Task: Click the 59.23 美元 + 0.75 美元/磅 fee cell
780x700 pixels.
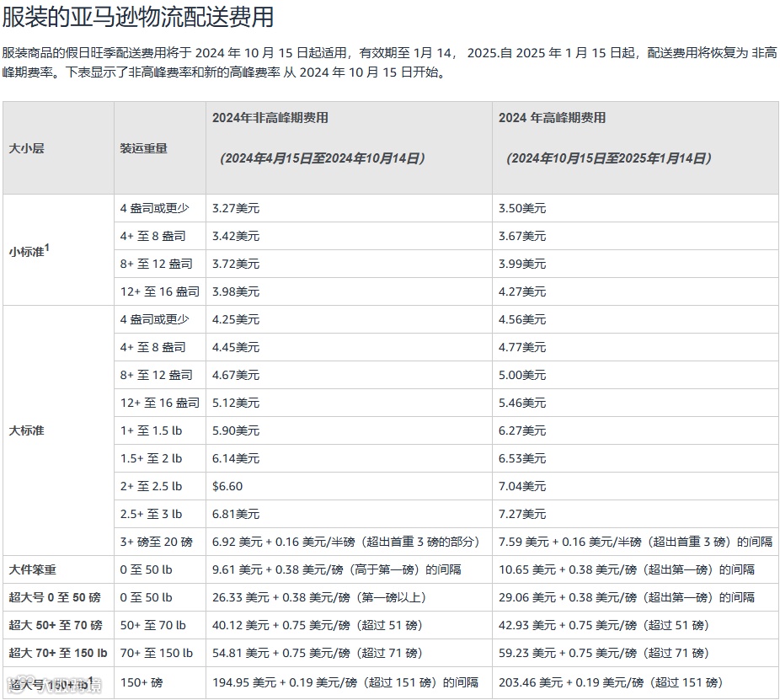Action: click(x=636, y=653)
